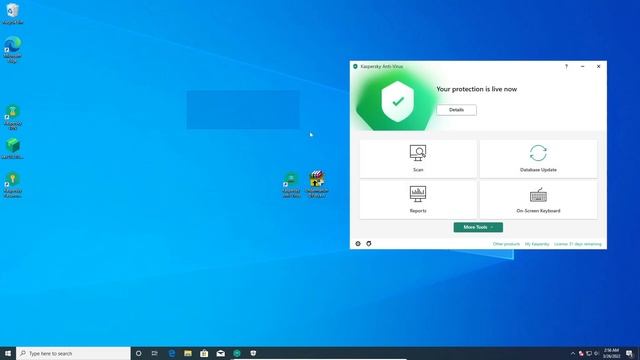The image size is (640, 360).
Task: Open Kaspersky settings gear icon
Action: pyautogui.click(x=358, y=244)
